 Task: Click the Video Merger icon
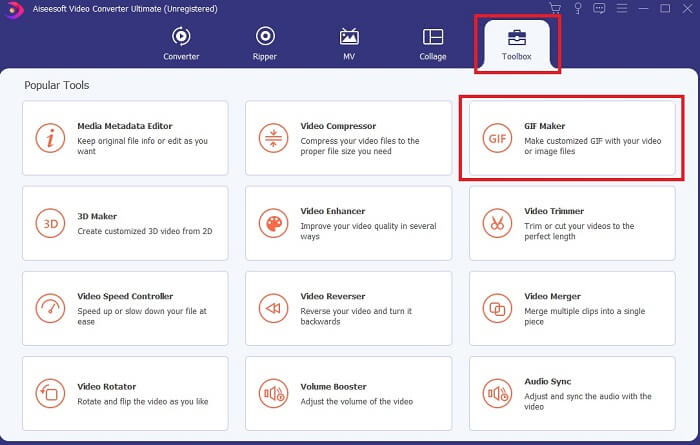click(x=497, y=308)
